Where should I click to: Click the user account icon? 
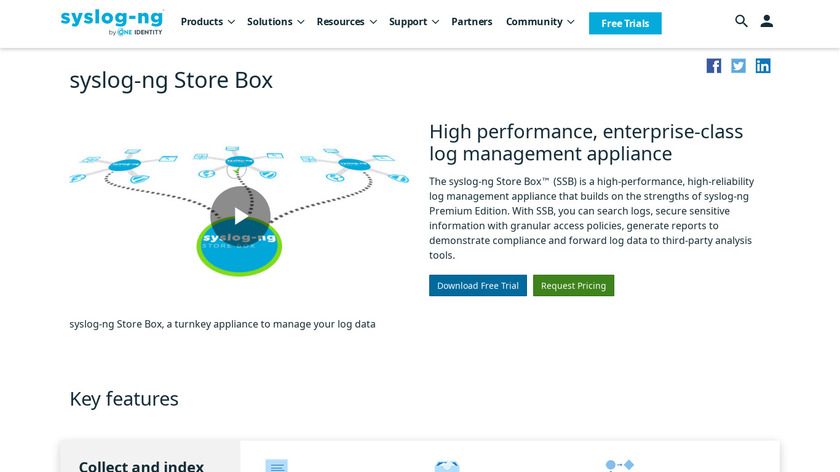tap(767, 21)
